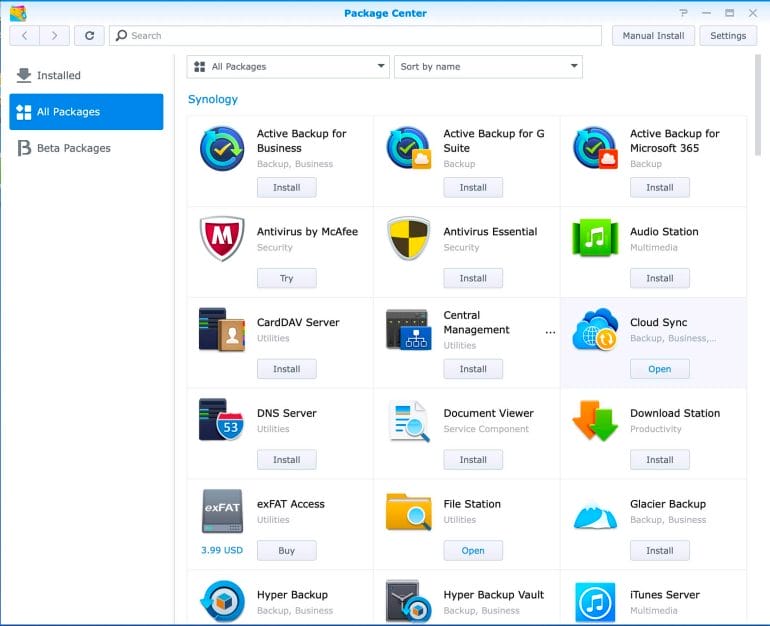
Task: Click the Document Viewer icon
Action: pyautogui.click(x=408, y=420)
